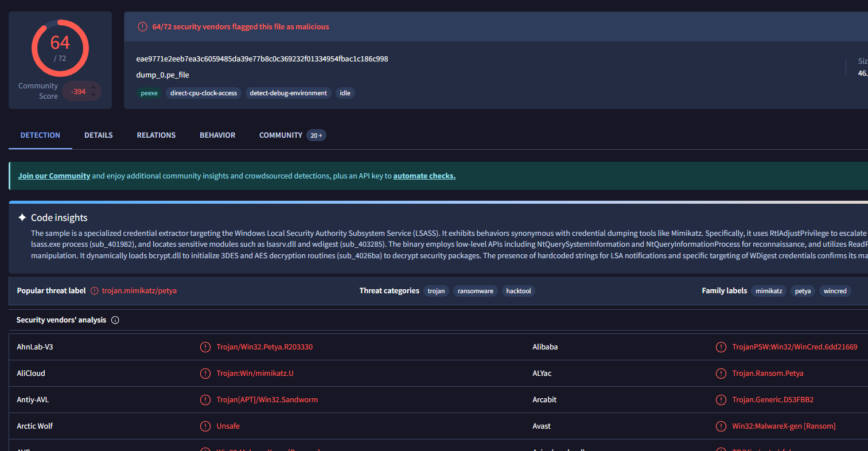Image resolution: width=868 pixels, height=451 pixels.
Task: Click the Code insights sparkle icon
Action: (22, 217)
